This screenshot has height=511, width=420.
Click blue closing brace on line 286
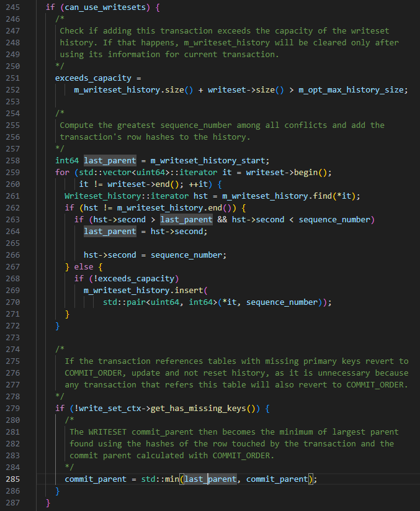pyautogui.click(x=58, y=491)
